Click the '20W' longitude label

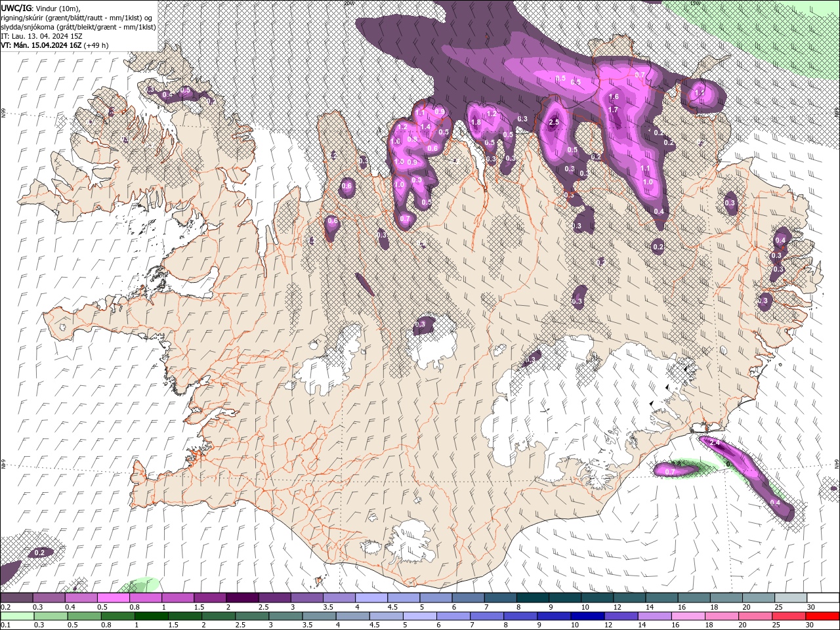click(x=349, y=3)
